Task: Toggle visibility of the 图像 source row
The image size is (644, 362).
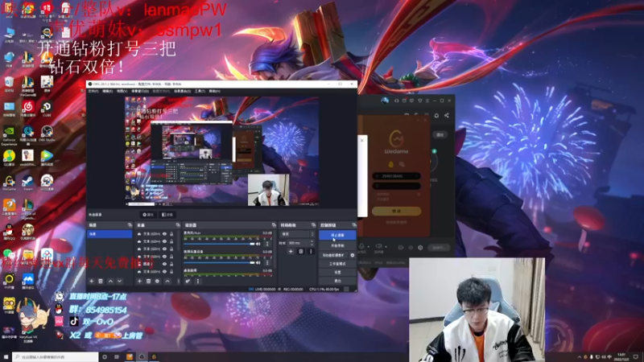Action: (x=165, y=264)
